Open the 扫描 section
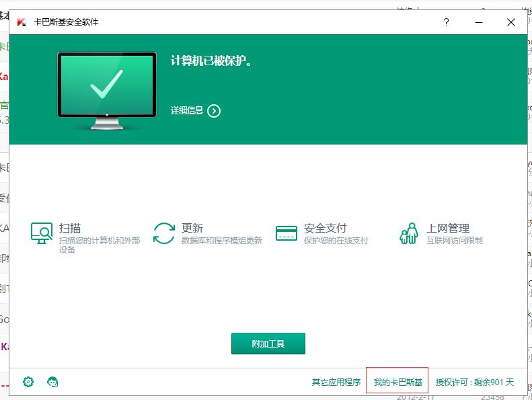This screenshot has width=532, height=400. 70,228
